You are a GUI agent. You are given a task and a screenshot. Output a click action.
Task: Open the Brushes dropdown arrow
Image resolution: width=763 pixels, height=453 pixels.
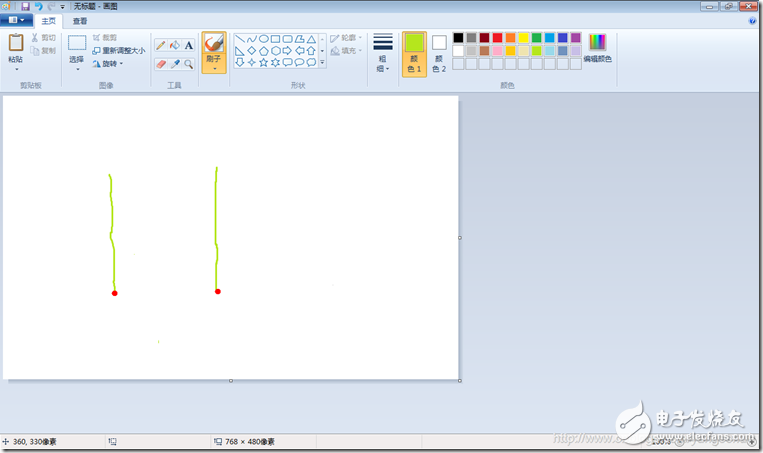(214, 69)
